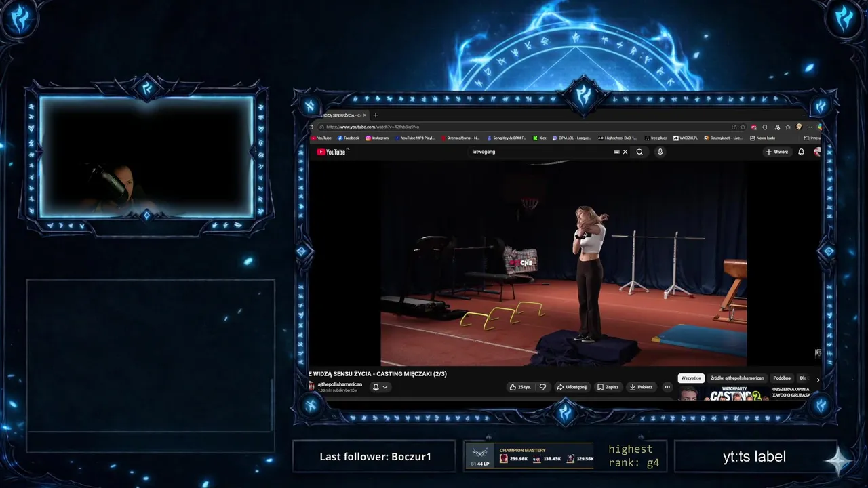Select the Wszystkie filter chip
The width and height of the screenshot is (868, 488).
coord(691,378)
